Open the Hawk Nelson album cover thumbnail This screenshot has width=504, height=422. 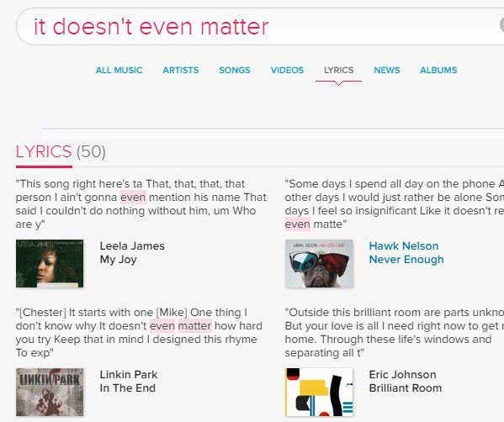319,263
